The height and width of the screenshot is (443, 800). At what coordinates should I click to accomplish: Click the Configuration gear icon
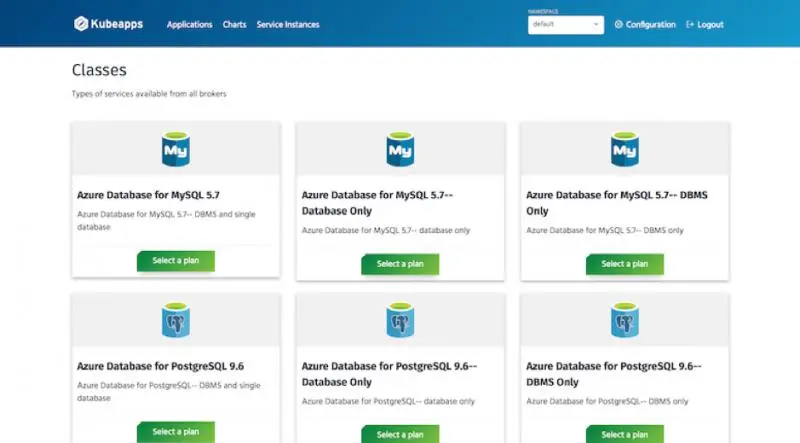point(618,24)
